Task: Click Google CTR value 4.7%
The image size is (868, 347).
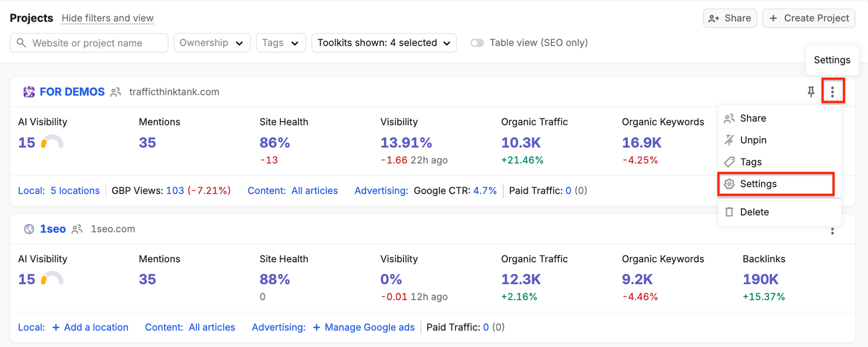Action: pyautogui.click(x=485, y=191)
